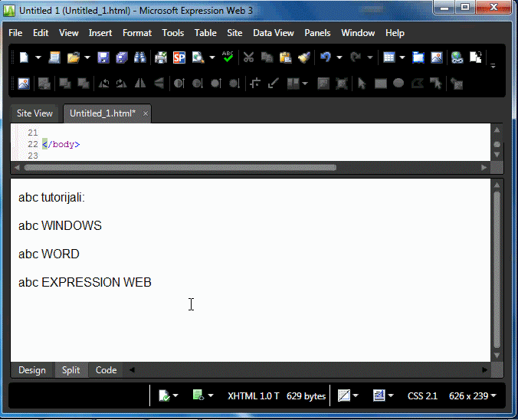
Task: Click the Paste clipboard icon
Action: [x=285, y=57]
